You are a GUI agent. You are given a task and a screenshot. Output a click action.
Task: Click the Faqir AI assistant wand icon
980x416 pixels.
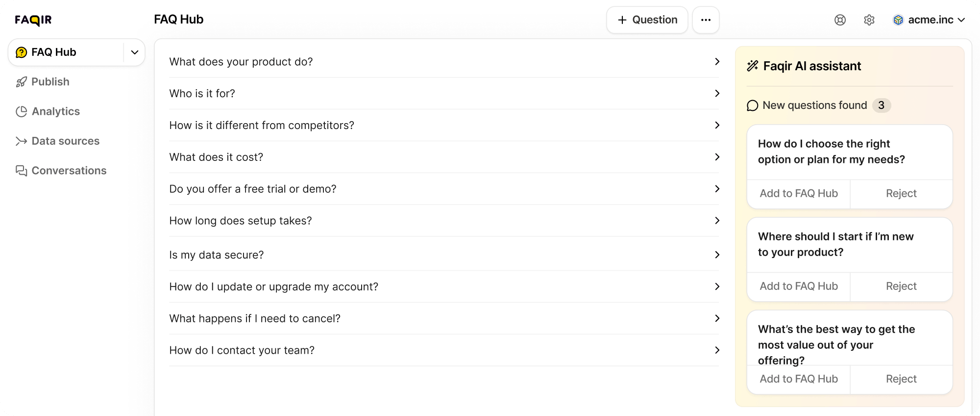[x=752, y=66]
